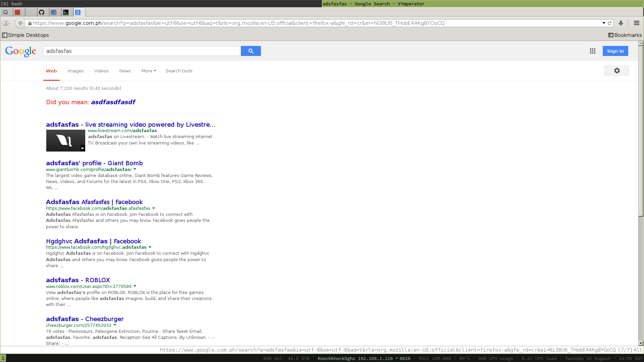Open the Simple Desktops bookmark
This screenshot has height=362, width=644.
(25, 35)
